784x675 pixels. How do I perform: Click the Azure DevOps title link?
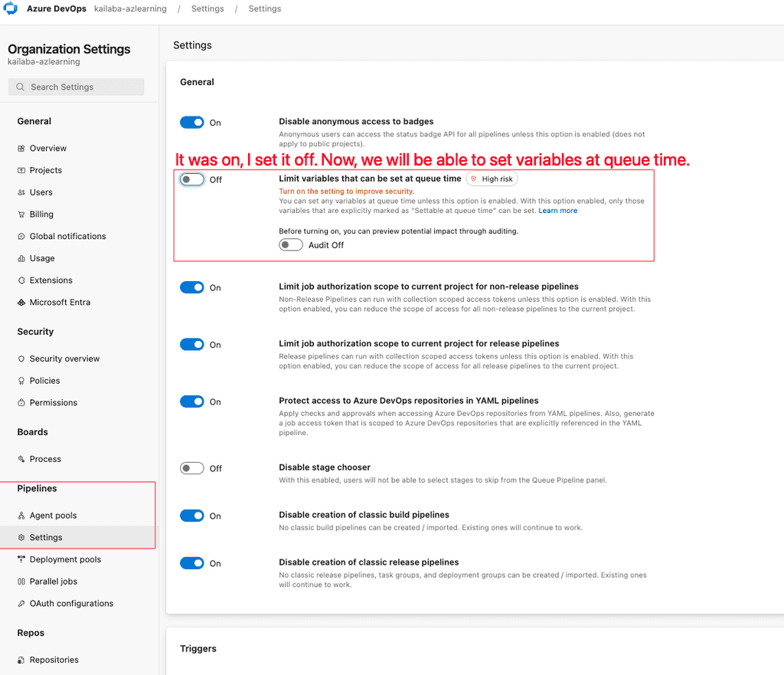click(x=57, y=8)
